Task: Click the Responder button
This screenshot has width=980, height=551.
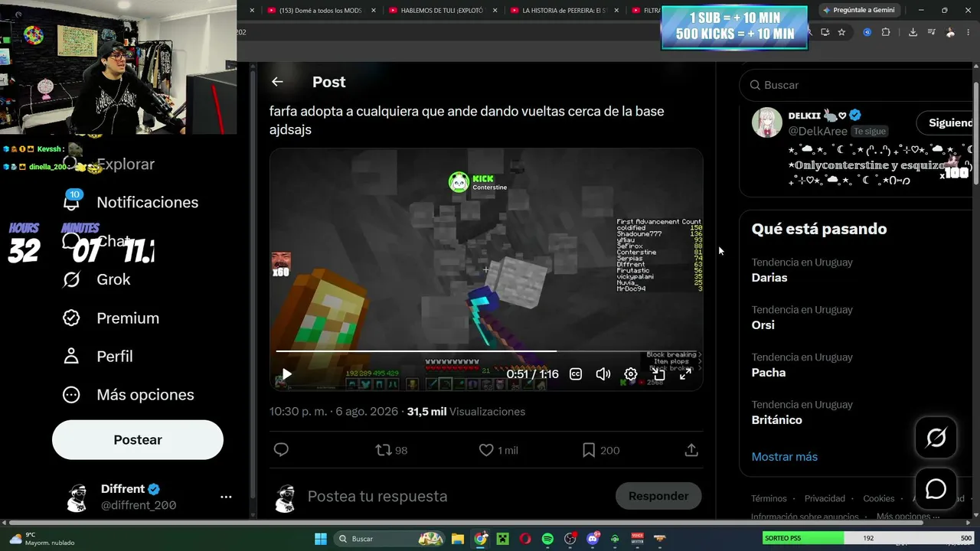Action: pos(658,496)
